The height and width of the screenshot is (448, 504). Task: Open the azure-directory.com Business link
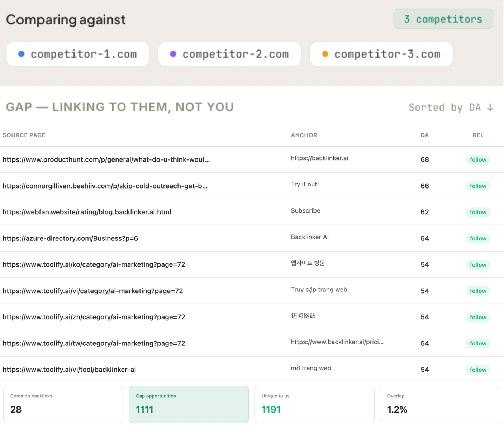pyautogui.click(x=70, y=238)
